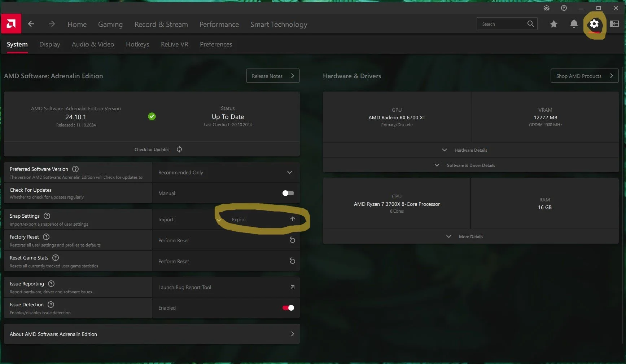Click Reset Game Stats help icon
The image size is (626, 364).
coord(56,258)
